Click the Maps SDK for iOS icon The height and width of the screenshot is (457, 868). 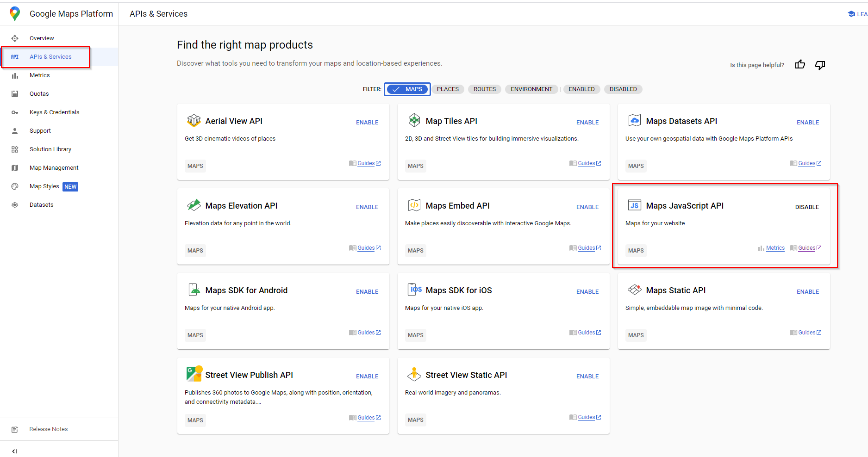(x=414, y=290)
